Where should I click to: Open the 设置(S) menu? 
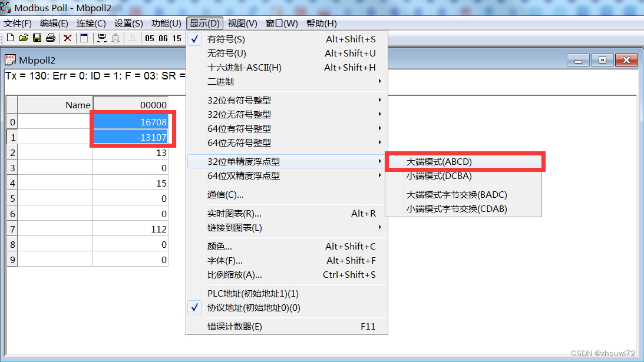[128, 24]
